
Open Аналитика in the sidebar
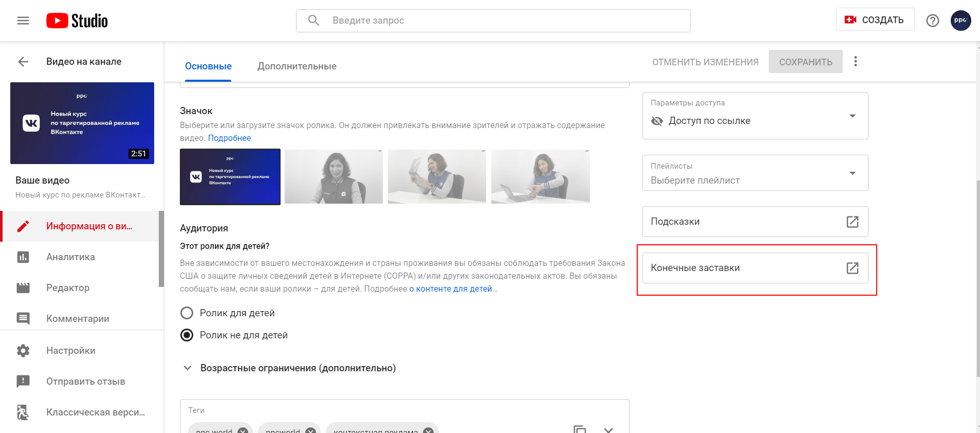pyautogui.click(x=70, y=257)
